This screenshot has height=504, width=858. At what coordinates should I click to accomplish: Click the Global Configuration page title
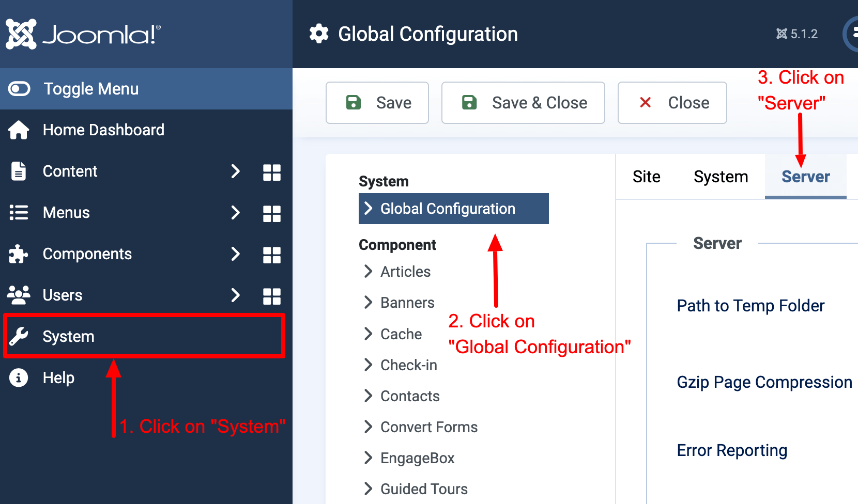428,34
